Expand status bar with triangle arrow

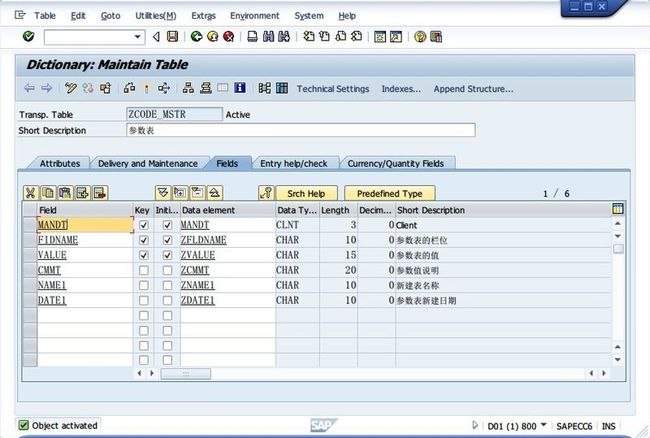pos(475,425)
